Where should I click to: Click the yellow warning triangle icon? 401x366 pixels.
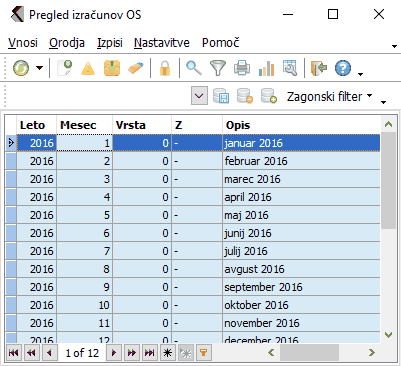pos(88,68)
